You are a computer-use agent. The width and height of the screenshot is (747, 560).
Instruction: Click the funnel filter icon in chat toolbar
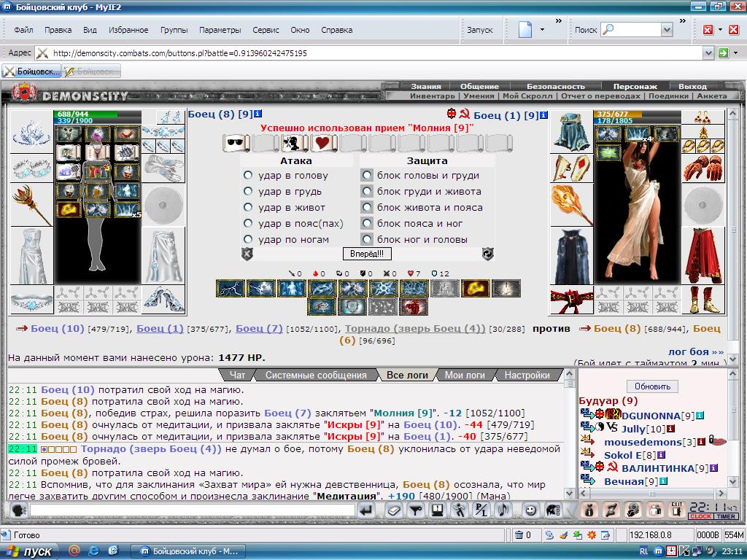(x=416, y=510)
